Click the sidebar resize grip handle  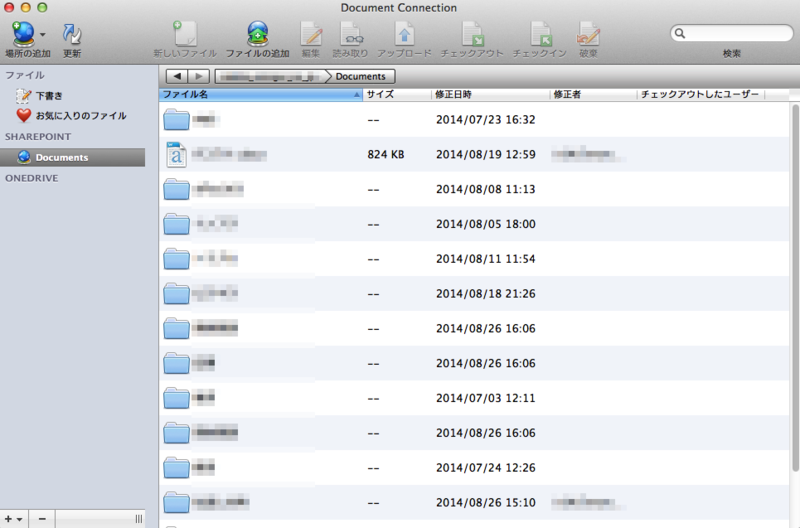click(x=139, y=519)
